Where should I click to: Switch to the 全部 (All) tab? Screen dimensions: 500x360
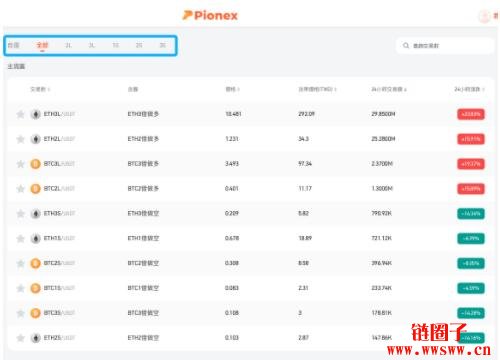pos(42,45)
